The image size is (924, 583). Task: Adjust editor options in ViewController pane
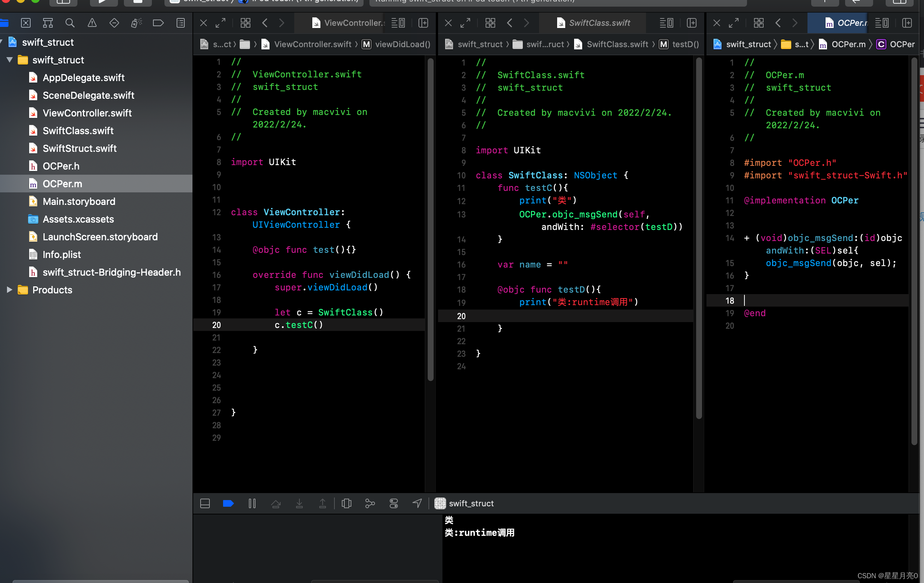398,23
